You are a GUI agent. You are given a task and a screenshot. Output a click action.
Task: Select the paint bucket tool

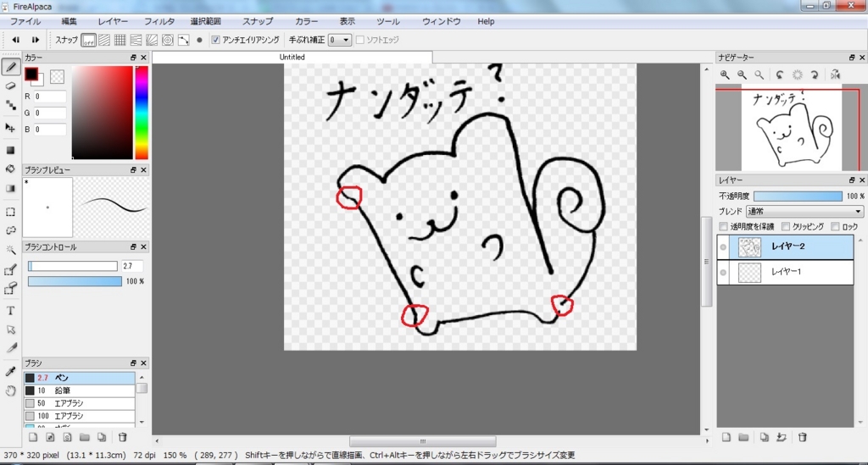coord(10,169)
